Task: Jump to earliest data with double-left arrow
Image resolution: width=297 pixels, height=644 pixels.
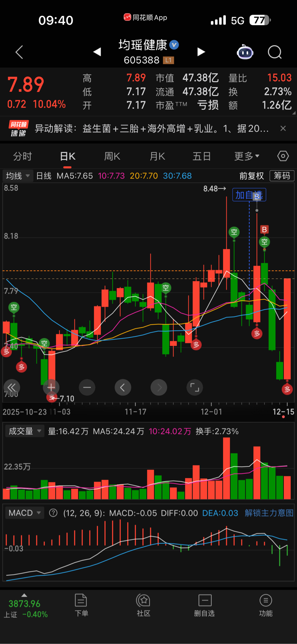Action: [12, 388]
